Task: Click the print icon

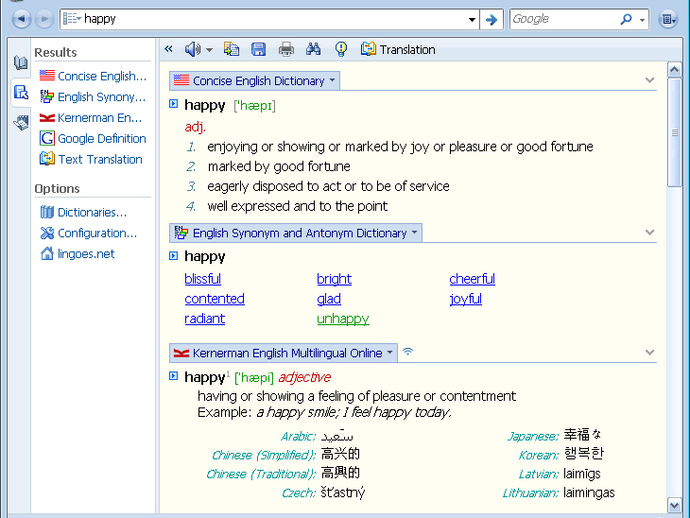Action: (x=286, y=49)
